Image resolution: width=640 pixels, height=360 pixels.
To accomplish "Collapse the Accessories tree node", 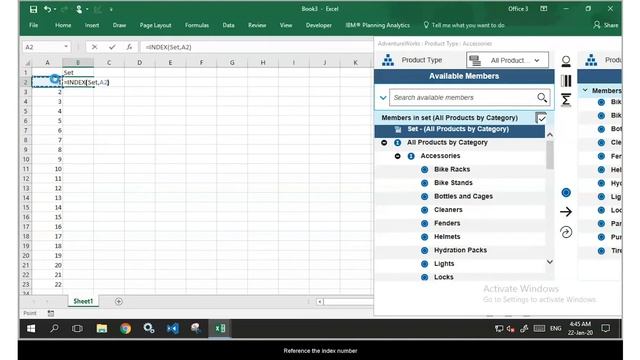I will [398, 156].
